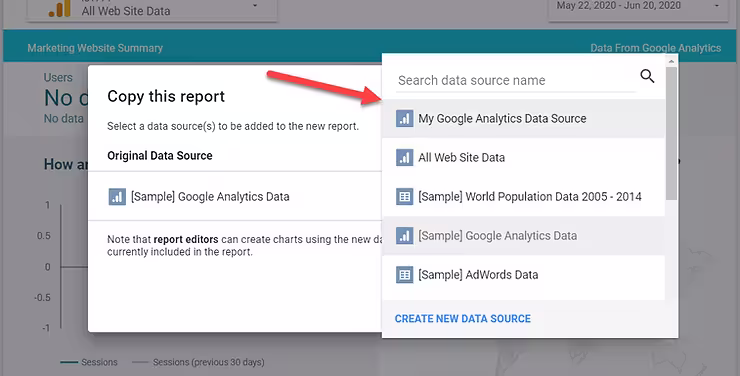Select [Sample] AdWords Data option

click(x=523, y=275)
